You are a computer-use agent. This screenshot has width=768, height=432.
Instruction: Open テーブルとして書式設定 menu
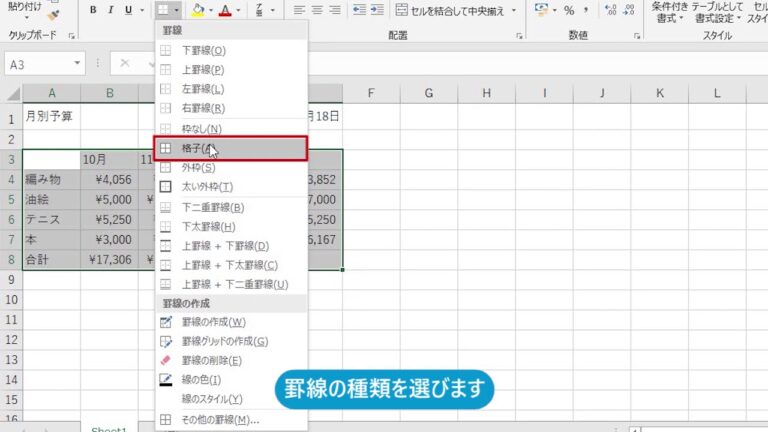[x=718, y=12]
